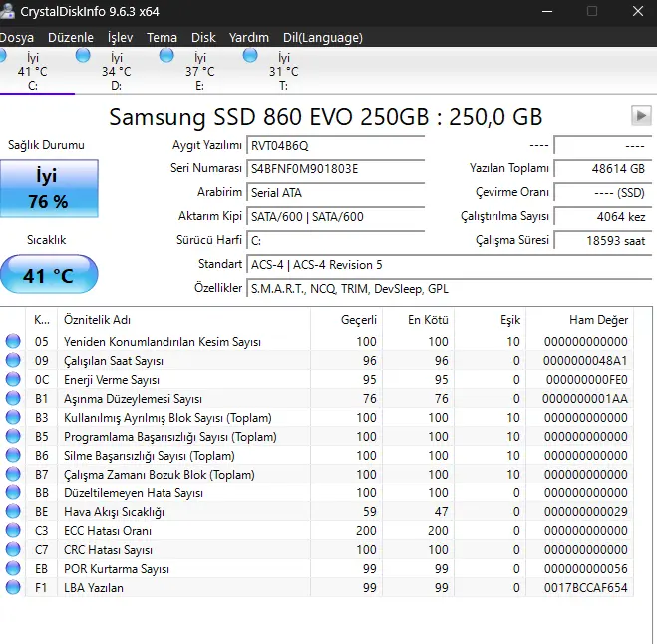Click the blue status orb for E: drive
Viewport: 657px width, 644px height.
[x=166, y=55]
